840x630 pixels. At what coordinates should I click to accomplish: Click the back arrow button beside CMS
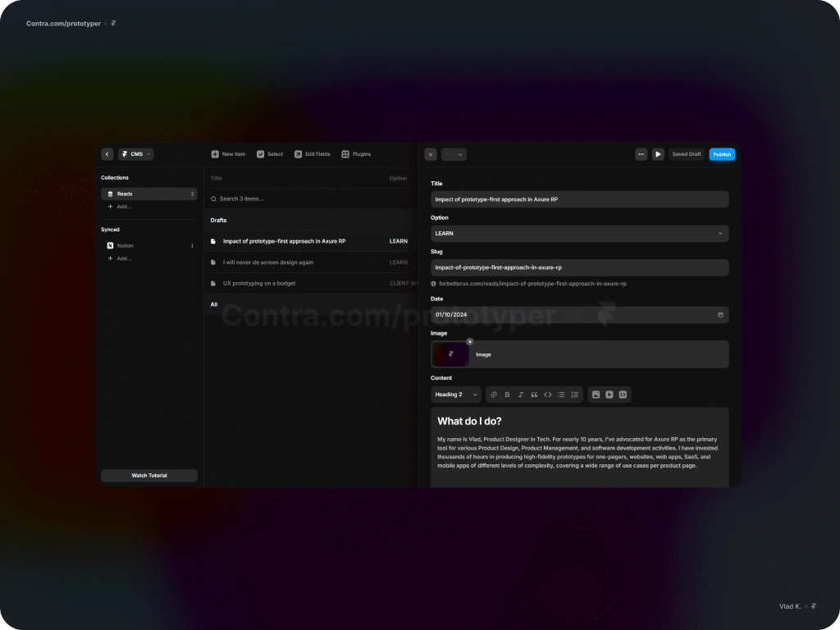[107, 154]
